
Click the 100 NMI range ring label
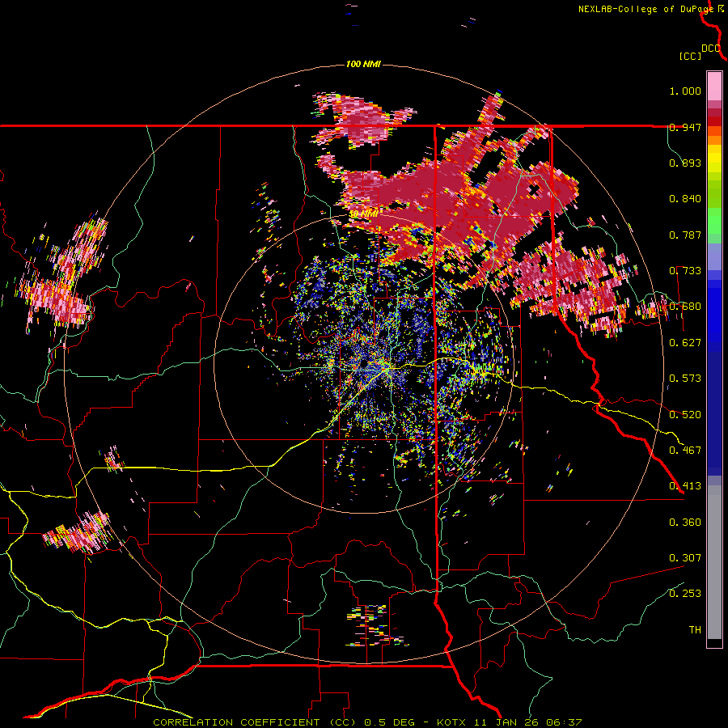tap(363, 64)
